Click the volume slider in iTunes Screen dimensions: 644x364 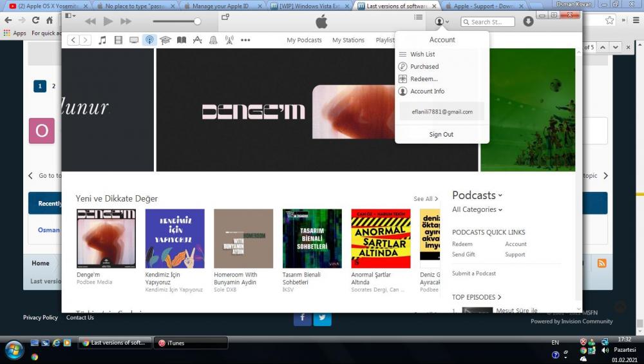point(176,21)
